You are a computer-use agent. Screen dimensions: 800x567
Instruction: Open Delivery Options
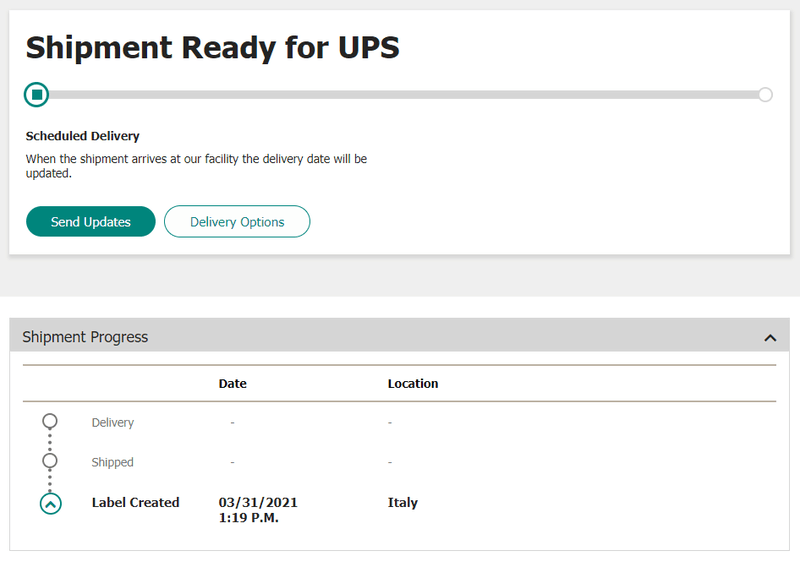(x=237, y=222)
